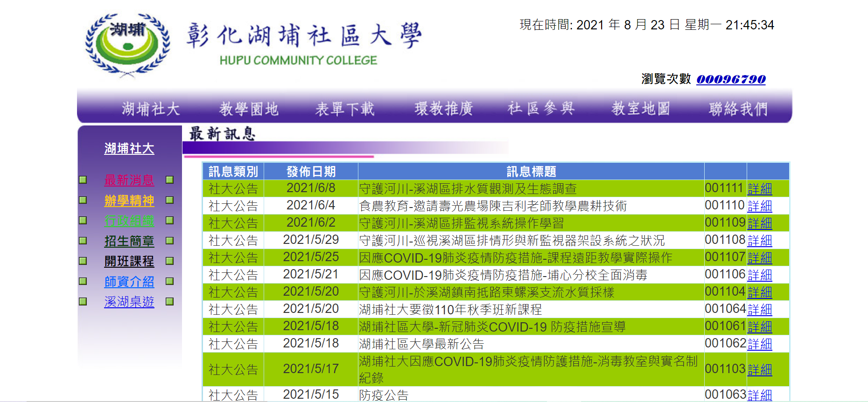Click the green square bullet right of 辦學精神
Screen dimensions: 868x402
(170, 200)
